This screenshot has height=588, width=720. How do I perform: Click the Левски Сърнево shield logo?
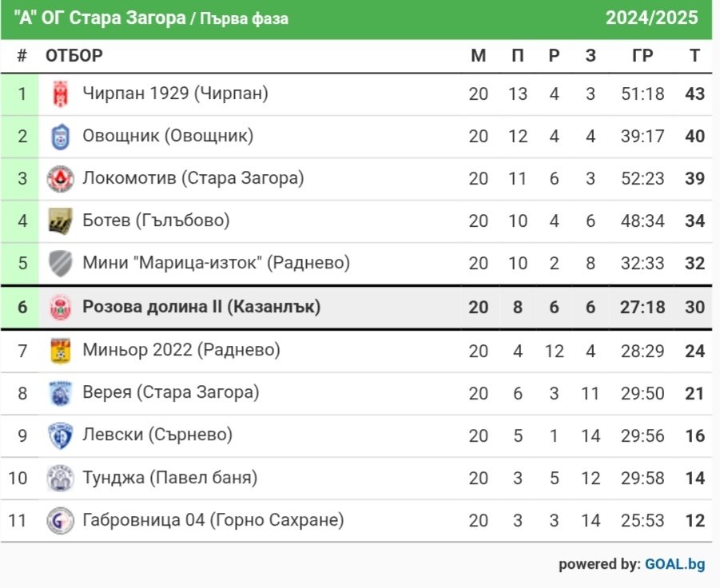[x=60, y=435]
